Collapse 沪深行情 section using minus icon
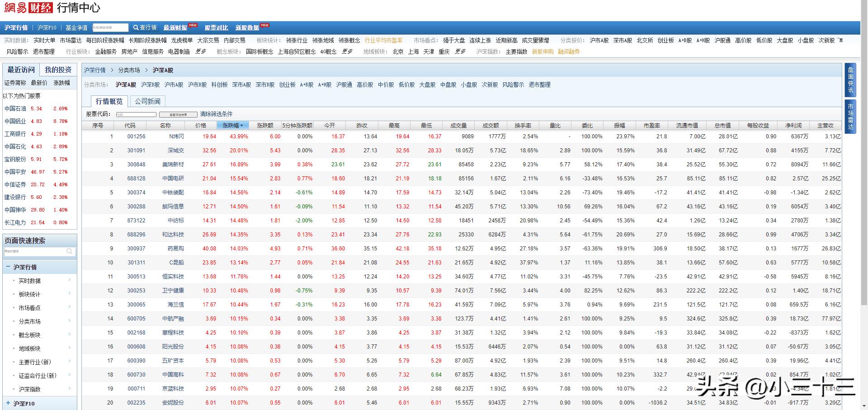Screen dimensions: 868x410 click(x=8, y=267)
